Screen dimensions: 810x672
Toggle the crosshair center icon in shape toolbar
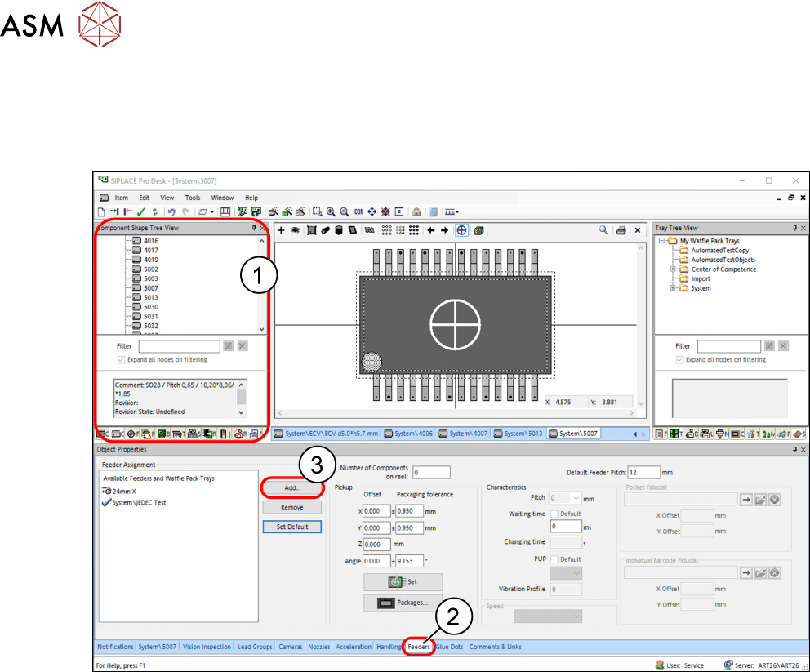462,230
